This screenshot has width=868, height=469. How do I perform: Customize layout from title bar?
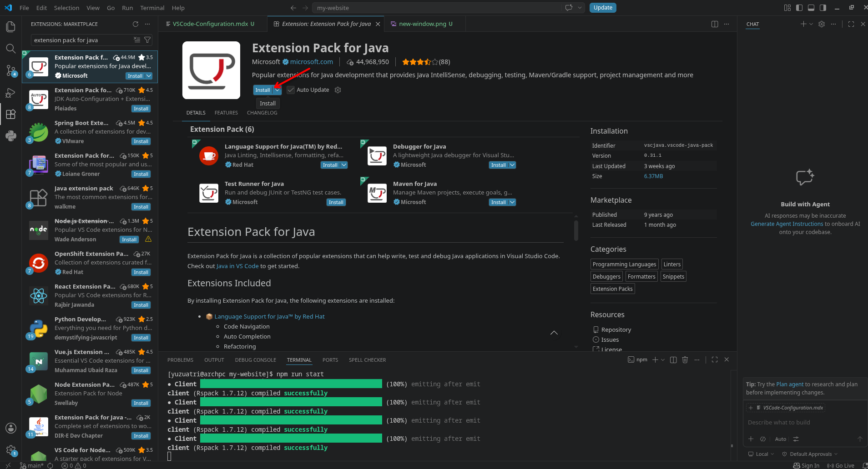[787, 8]
